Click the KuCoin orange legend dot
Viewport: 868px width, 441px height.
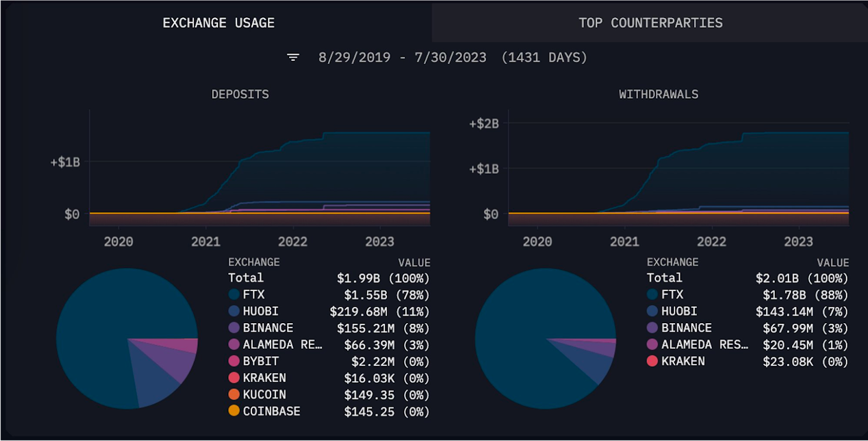click(234, 394)
